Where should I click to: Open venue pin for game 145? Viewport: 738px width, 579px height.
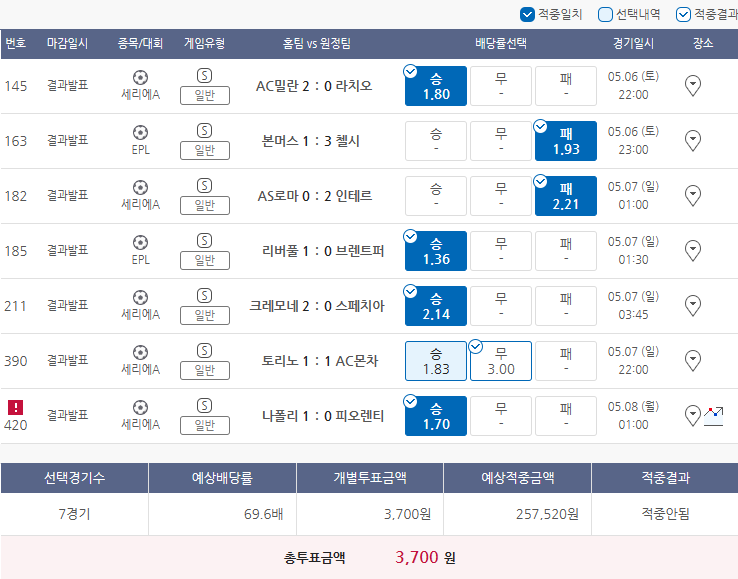point(693,86)
